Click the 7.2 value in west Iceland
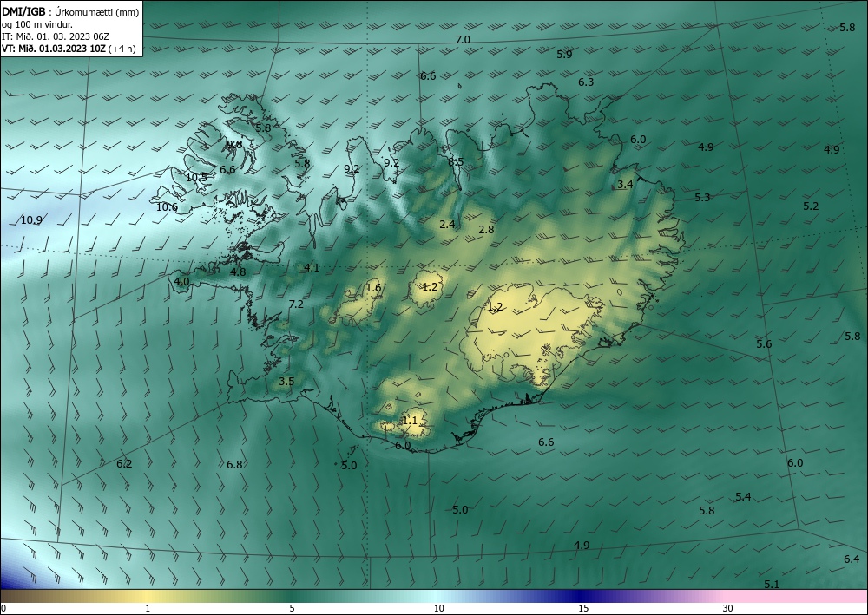Screen dimensions: 868x615 [296, 304]
